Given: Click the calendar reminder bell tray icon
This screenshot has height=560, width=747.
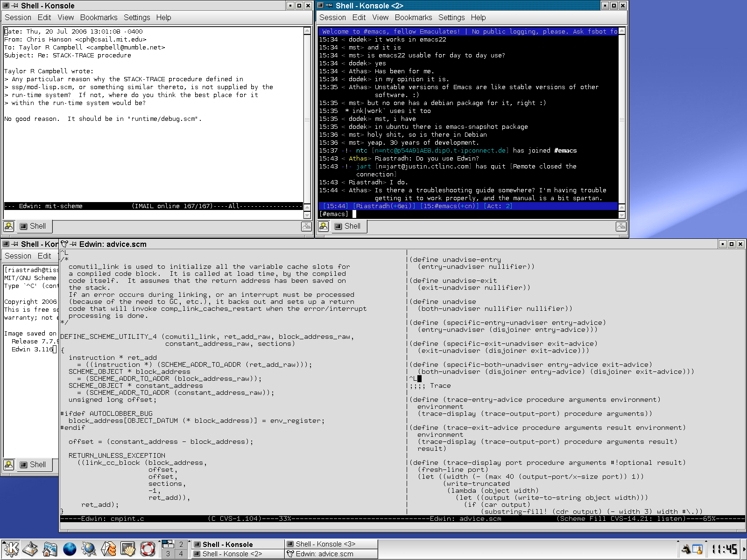Looking at the screenshot, I should point(697,549).
